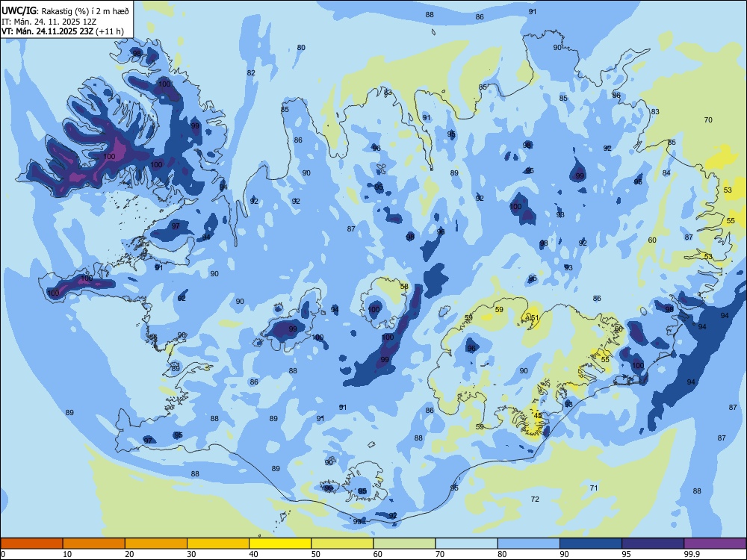Select the navy 95–99.9 legend swatch

(x=653, y=544)
